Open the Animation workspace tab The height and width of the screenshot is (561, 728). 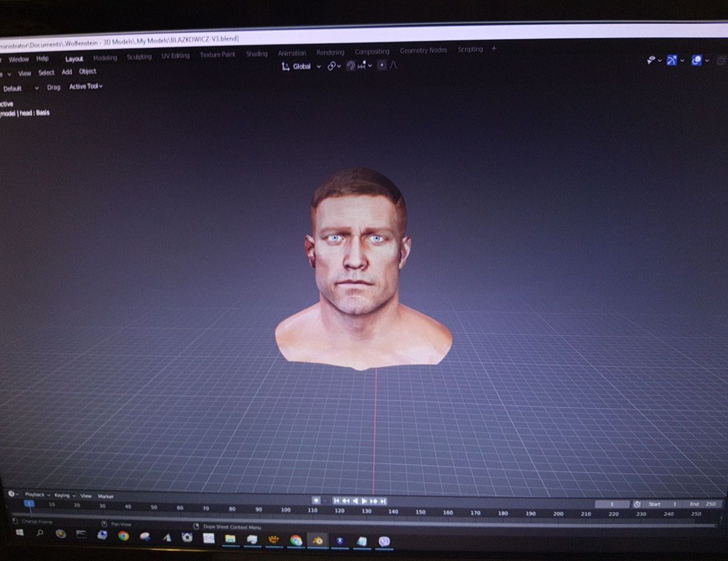click(292, 53)
